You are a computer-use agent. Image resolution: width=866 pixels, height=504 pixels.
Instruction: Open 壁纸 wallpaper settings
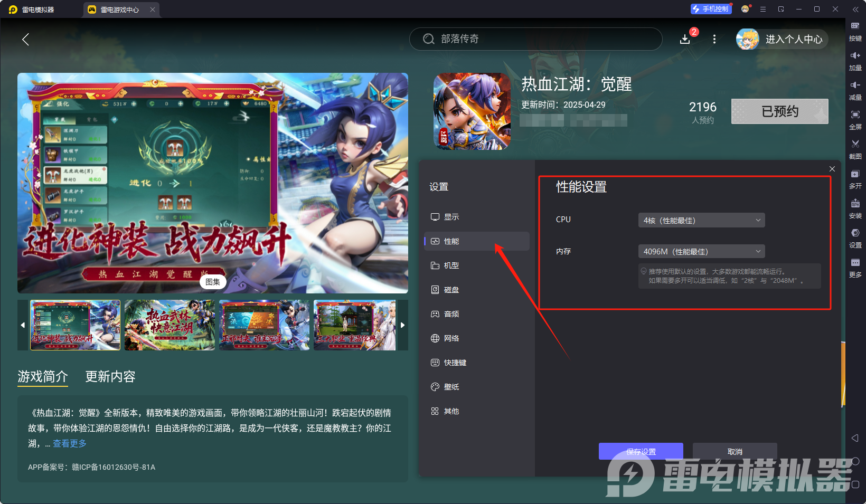(x=477, y=387)
